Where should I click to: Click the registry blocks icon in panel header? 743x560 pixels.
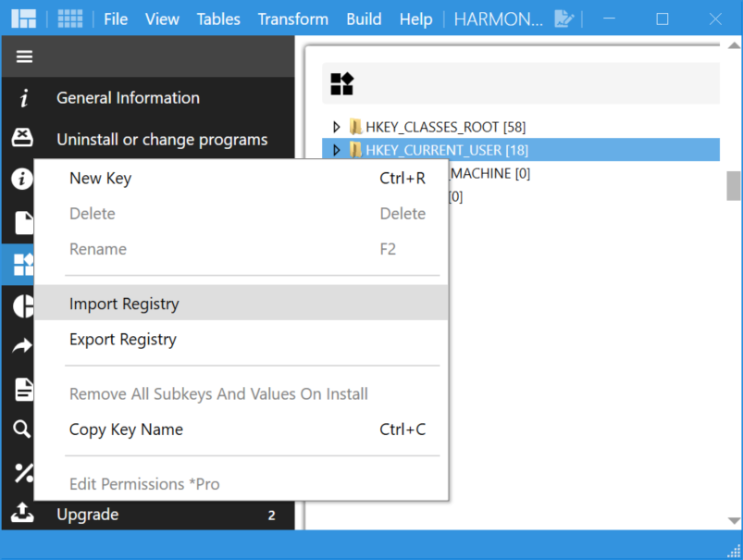click(x=341, y=84)
